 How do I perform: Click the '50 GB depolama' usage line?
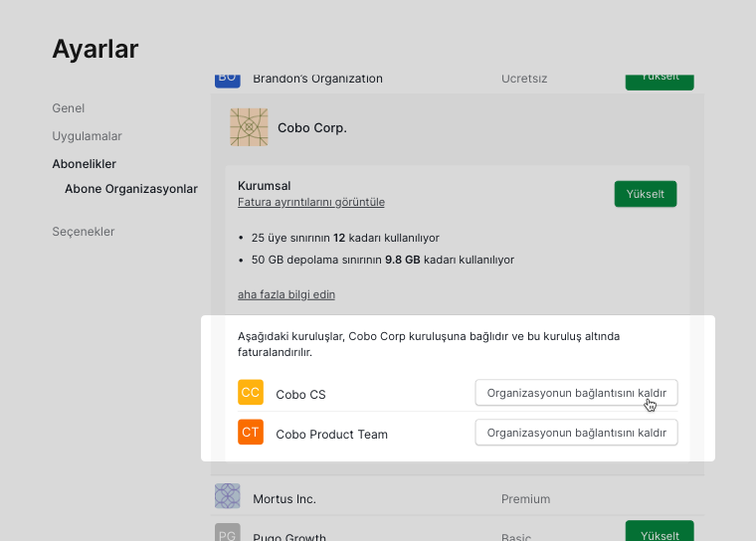coord(383,260)
